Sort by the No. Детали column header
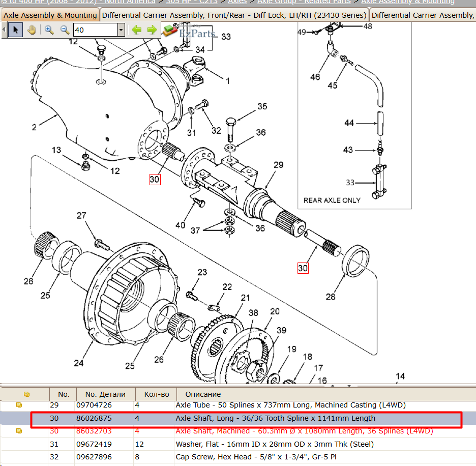This screenshot has width=476, height=466. (105, 394)
